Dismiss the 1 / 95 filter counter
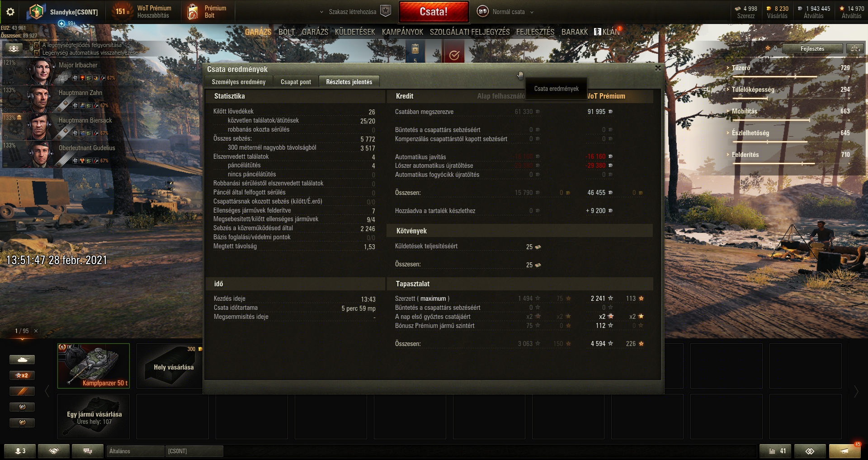This screenshot has width=868, height=460. tap(36, 331)
